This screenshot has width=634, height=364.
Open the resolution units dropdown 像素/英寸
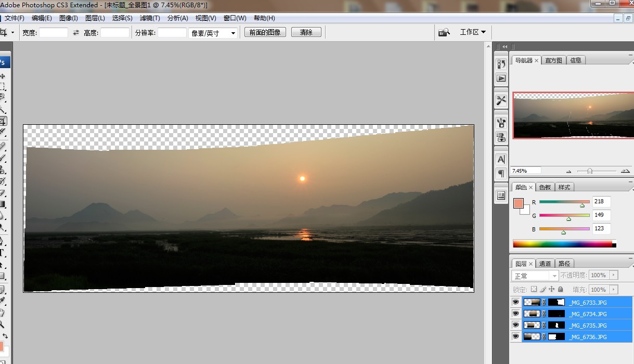(x=213, y=33)
